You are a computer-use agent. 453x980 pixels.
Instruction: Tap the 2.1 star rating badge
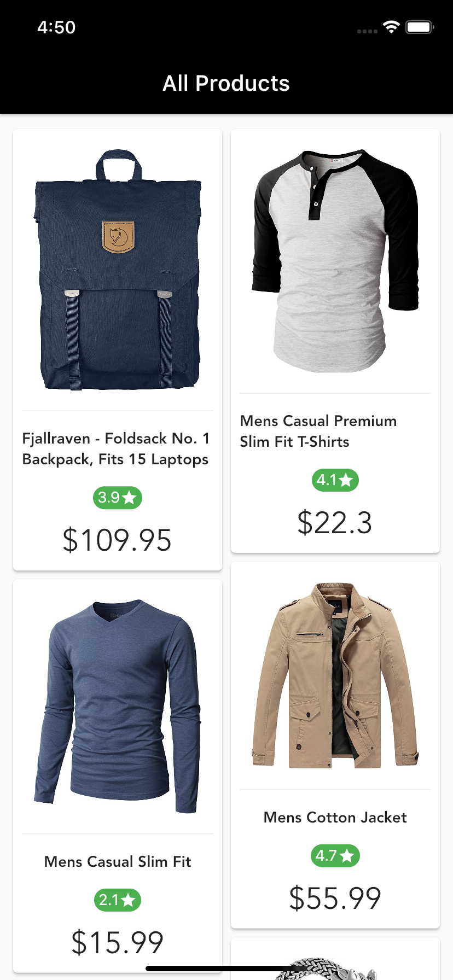[118, 900]
